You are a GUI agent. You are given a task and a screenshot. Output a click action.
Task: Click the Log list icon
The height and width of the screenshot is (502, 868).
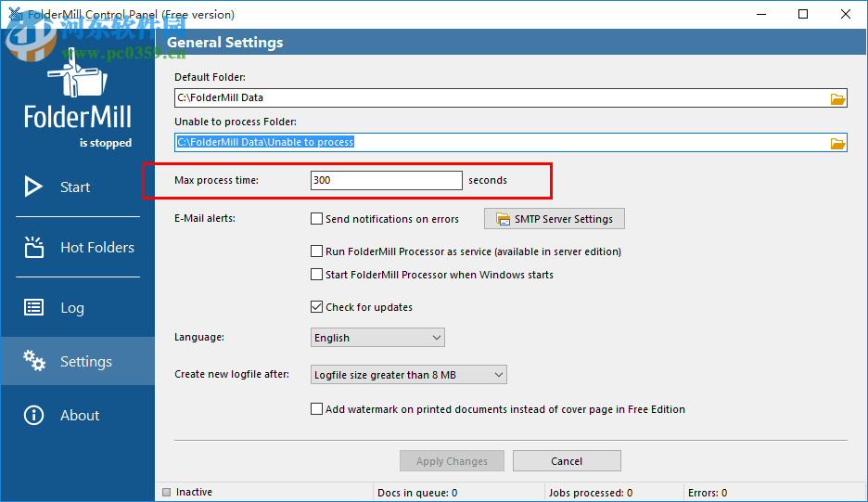(x=34, y=308)
